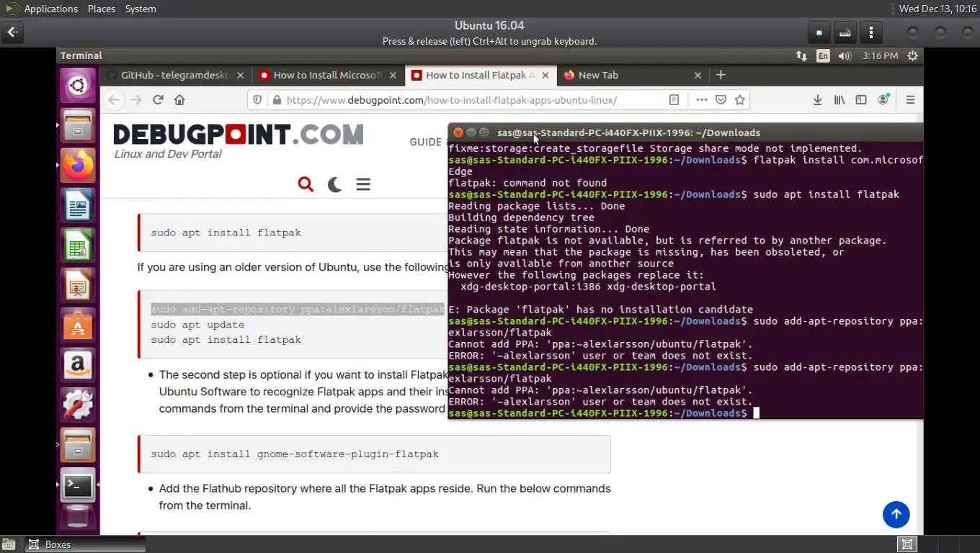Open tracking protection shield in URL bar
980x553 pixels.
[x=258, y=100]
